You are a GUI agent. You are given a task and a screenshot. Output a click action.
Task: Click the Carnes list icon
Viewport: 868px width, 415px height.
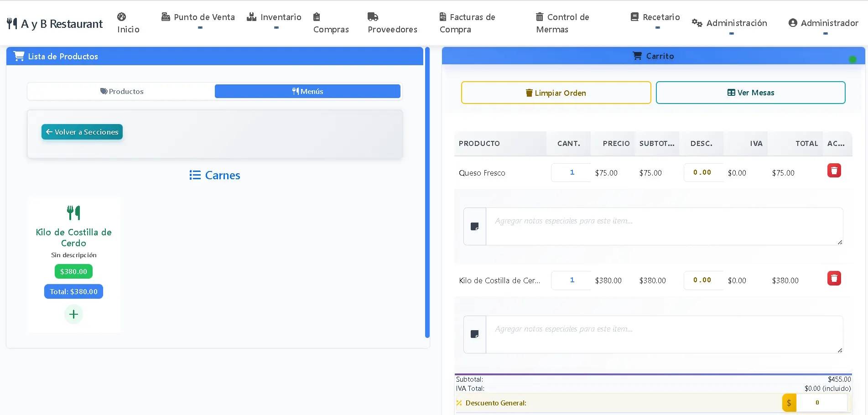pyautogui.click(x=195, y=175)
